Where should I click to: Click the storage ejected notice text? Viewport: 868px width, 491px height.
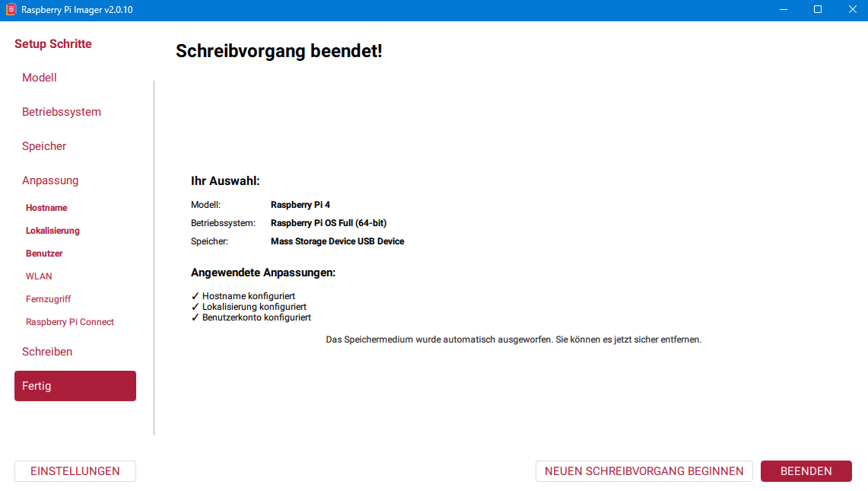[513, 340]
